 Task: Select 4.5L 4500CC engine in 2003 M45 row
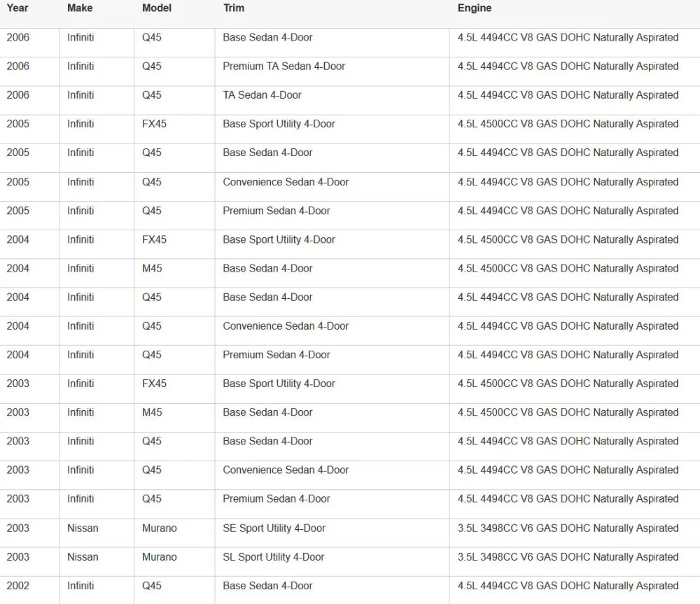point(568,412)
